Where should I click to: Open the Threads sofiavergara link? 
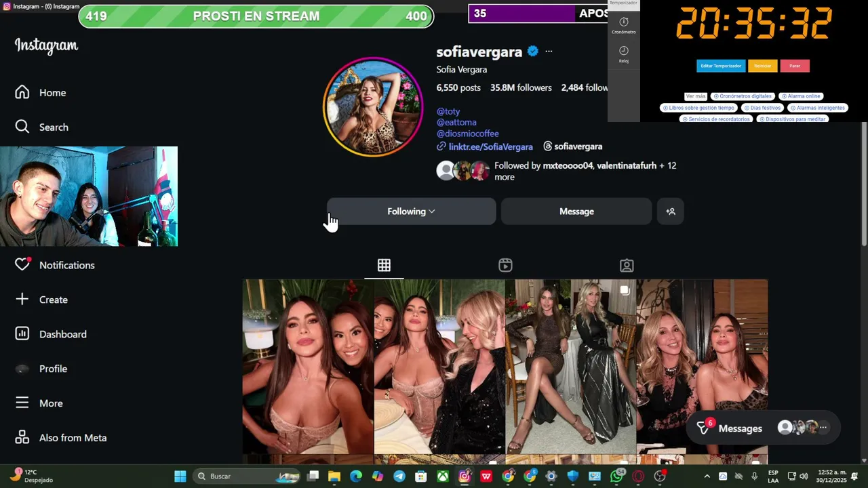tap(573, 146)
